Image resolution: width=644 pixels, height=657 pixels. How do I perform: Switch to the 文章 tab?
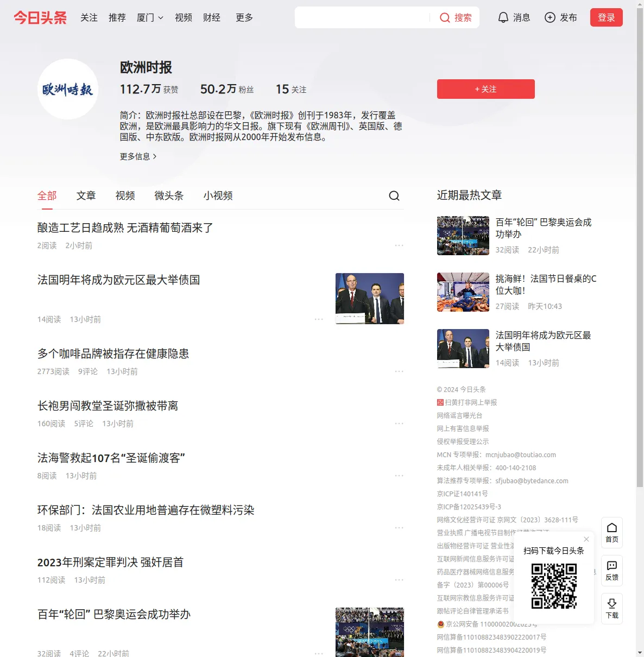tap(86, 195)
